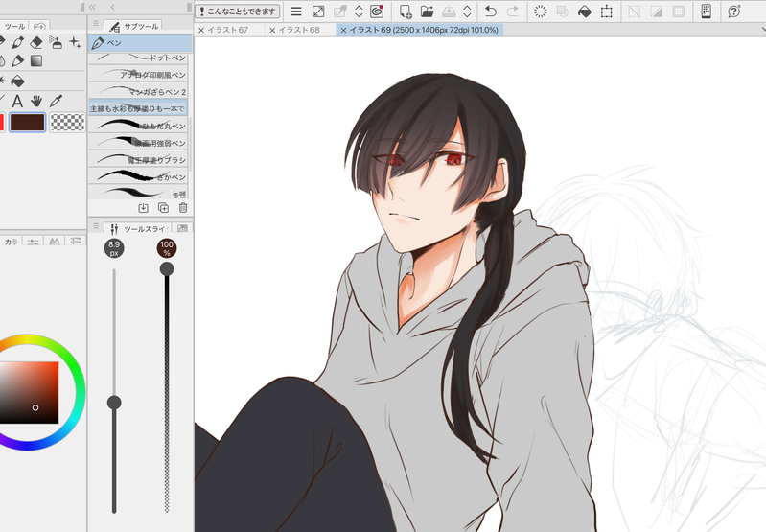
Task: Expand the stepper arrows beside pen icon
Action: tap(359, 12)
